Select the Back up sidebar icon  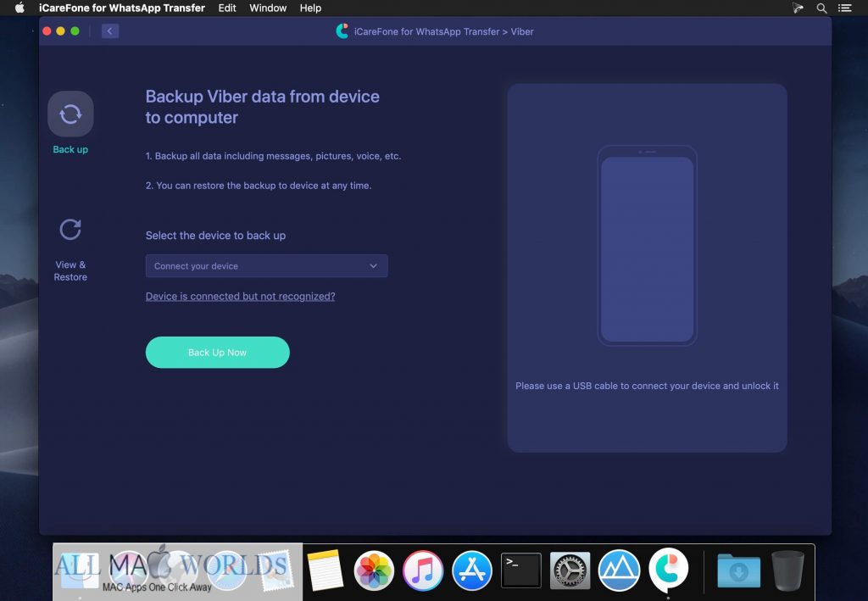[x=70, y=114]
